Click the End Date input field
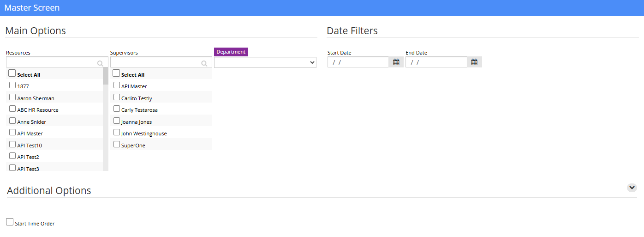 (436, 62)
